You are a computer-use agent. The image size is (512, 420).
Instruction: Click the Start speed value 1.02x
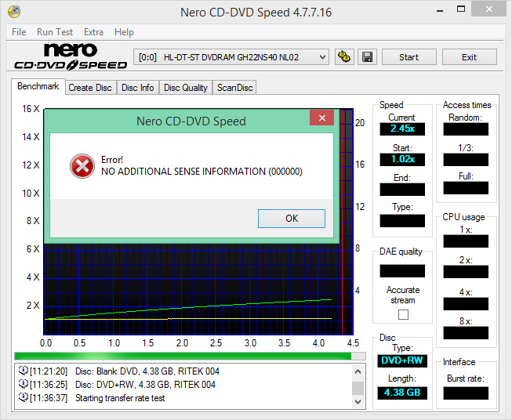point(402,159)
